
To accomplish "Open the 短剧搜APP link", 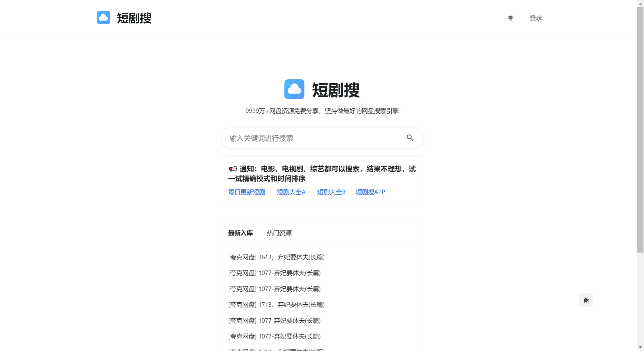I will (370, 192).
